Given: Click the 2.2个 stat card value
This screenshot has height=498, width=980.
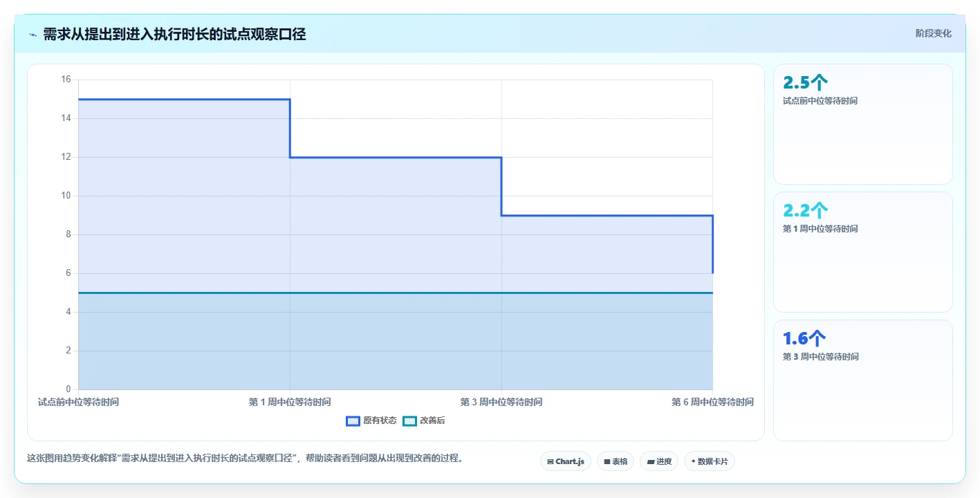Looking at the screenshot, I should [805, 211].
